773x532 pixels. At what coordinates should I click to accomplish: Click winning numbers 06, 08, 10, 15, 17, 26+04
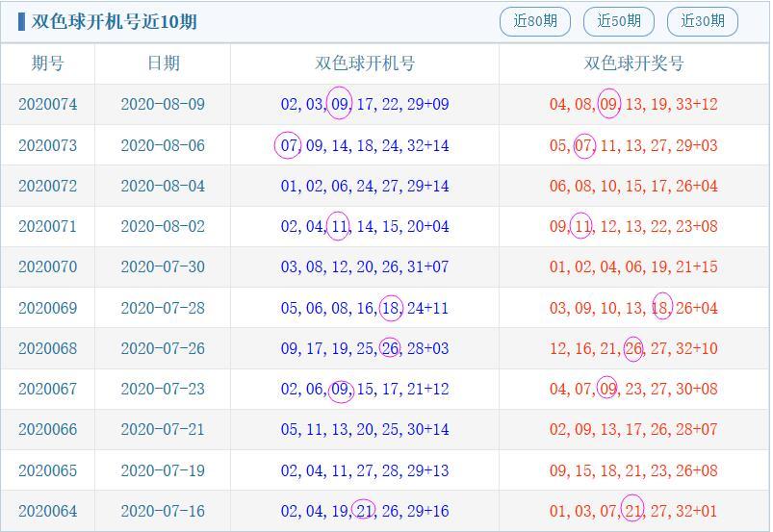pyautogui.click(x=633, y=186)
